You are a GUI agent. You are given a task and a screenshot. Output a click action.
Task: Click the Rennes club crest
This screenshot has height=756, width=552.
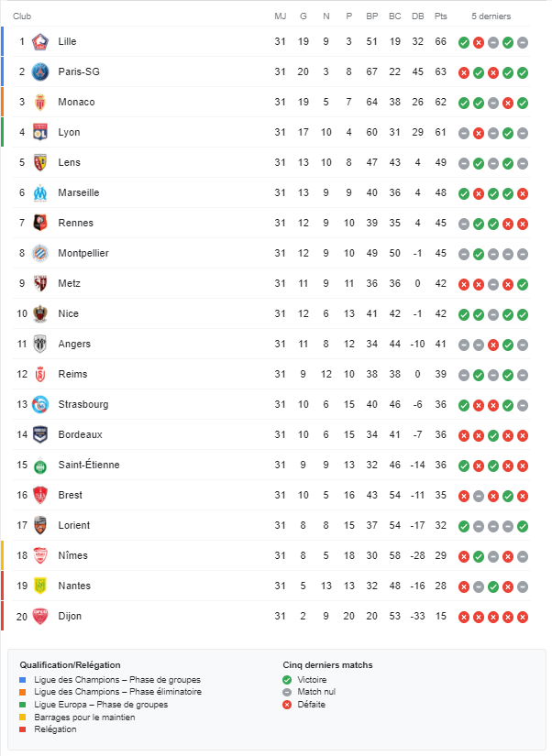click(39, 224)
